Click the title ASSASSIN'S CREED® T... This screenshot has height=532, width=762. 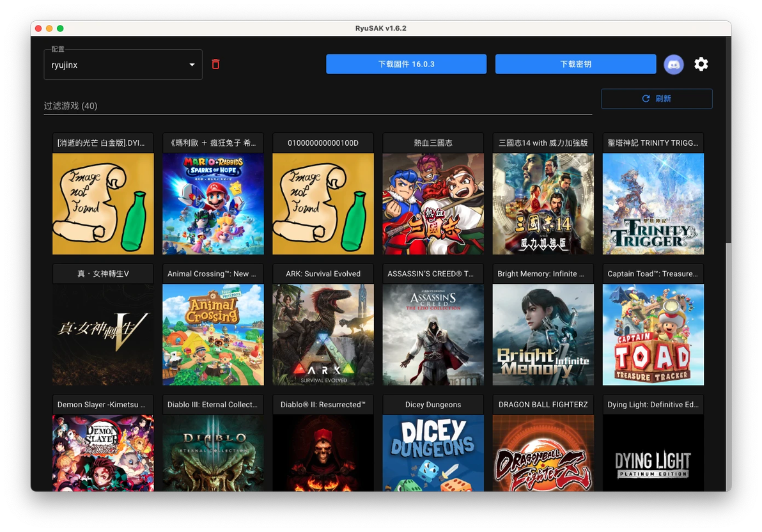[x=431, y=274]
